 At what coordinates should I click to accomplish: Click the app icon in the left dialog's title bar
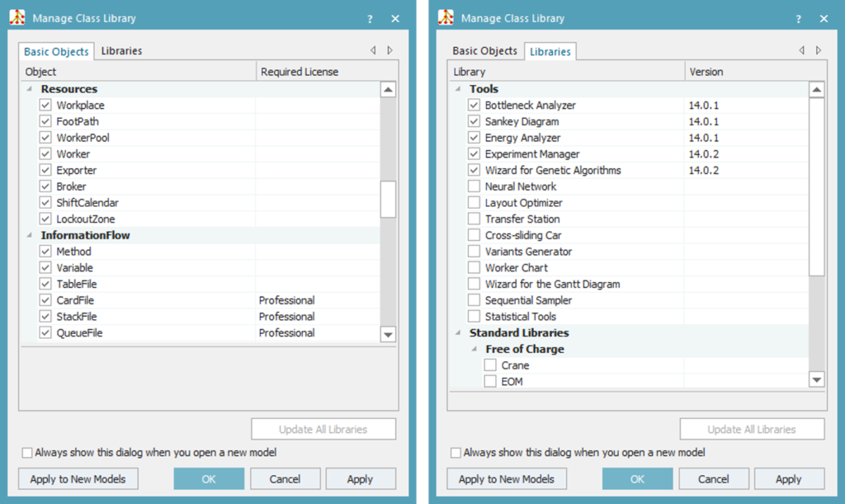coord(17,18)
